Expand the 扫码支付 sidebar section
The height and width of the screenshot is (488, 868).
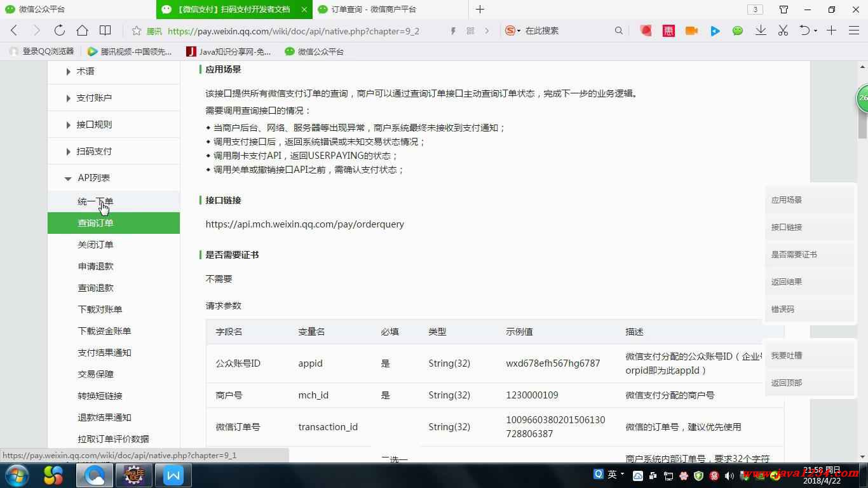pos(113,151)
